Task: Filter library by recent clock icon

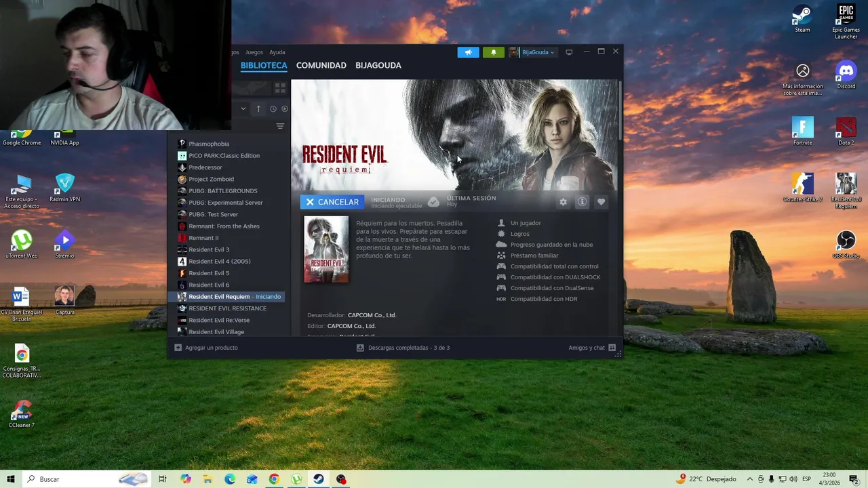Action: (273, 108)
